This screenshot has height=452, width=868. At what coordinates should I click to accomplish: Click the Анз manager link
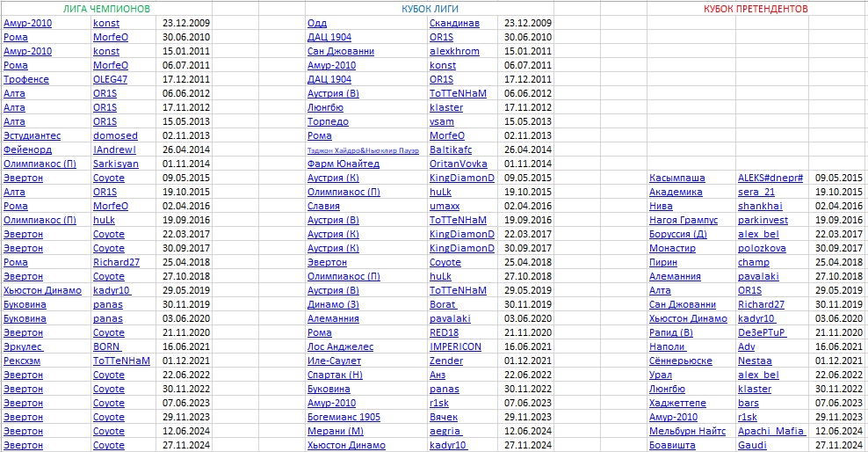coord(438,375)
